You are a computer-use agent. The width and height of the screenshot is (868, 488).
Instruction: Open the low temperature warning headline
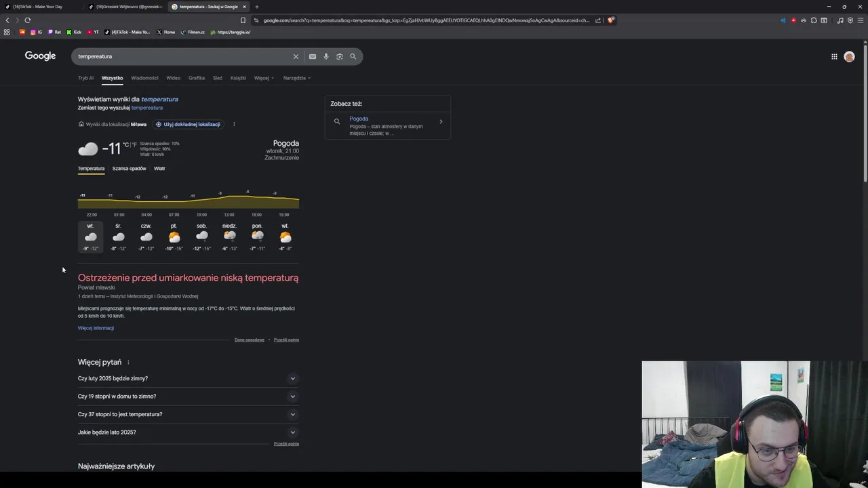point(188,278)
